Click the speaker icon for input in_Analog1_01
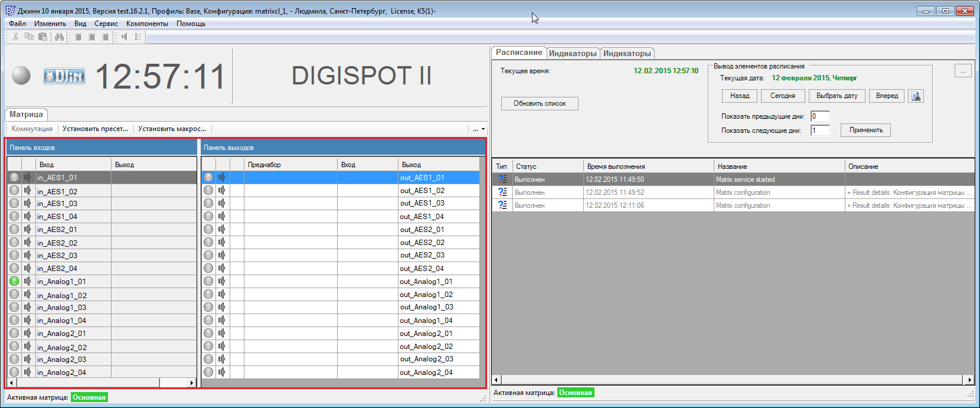The height and width of the screenshot is (408, 980). click(x=27, y=281)
